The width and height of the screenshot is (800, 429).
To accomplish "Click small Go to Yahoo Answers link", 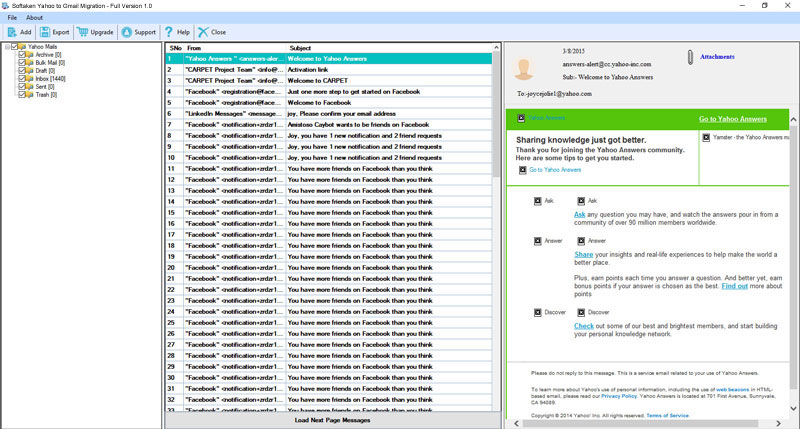I will click(555, 170).
